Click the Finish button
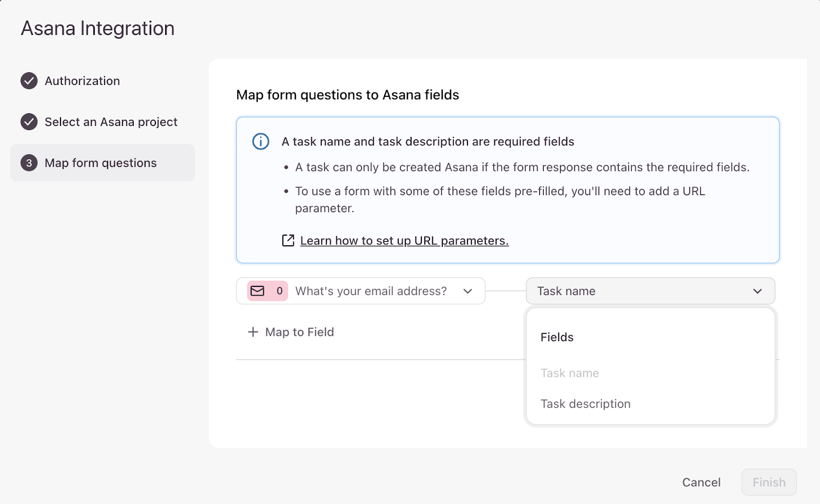The height and width of the screenshot is (504, 820). pos(768,482)
